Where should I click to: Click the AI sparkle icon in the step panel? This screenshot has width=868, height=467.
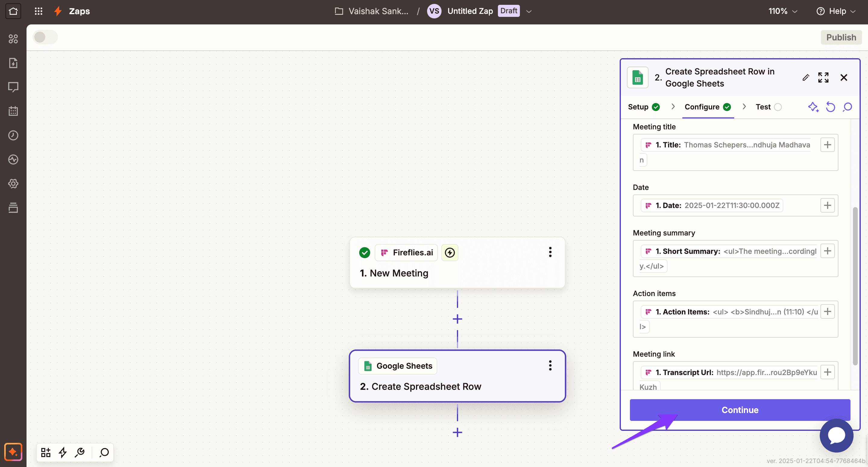(x=813, y=107)
